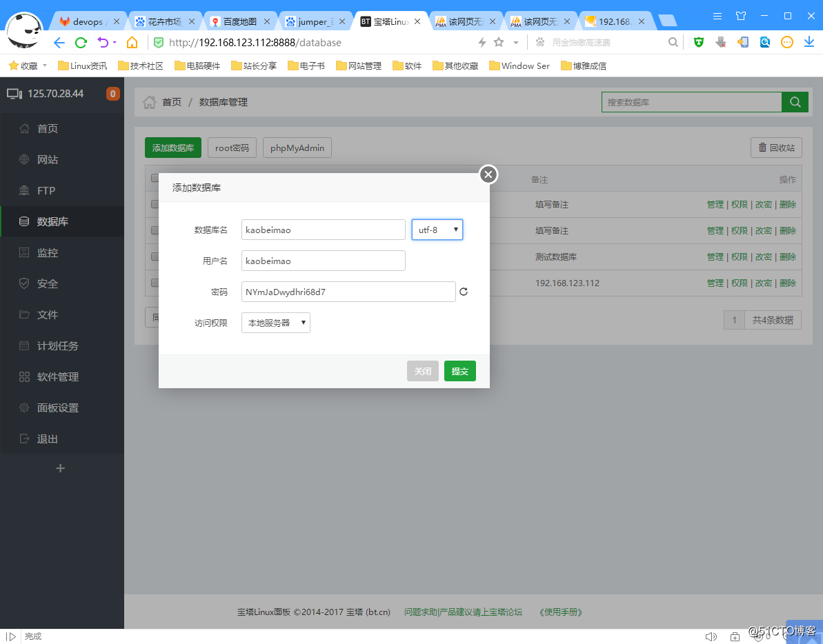
Task: Expand the 收藏 favorites dropdown arrow
Action: pyautogui.click(x=45, y=66)
